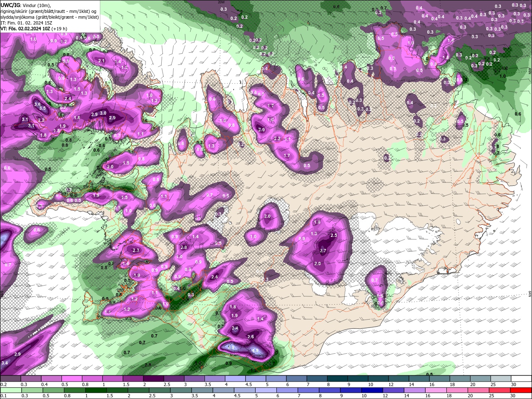This screenshot has width=532, height=399.
Task: Click the 'VT: Fös. 02.02.2024 10Z (+19 h)' valid-time line
Action: click(x=34, y=29)
